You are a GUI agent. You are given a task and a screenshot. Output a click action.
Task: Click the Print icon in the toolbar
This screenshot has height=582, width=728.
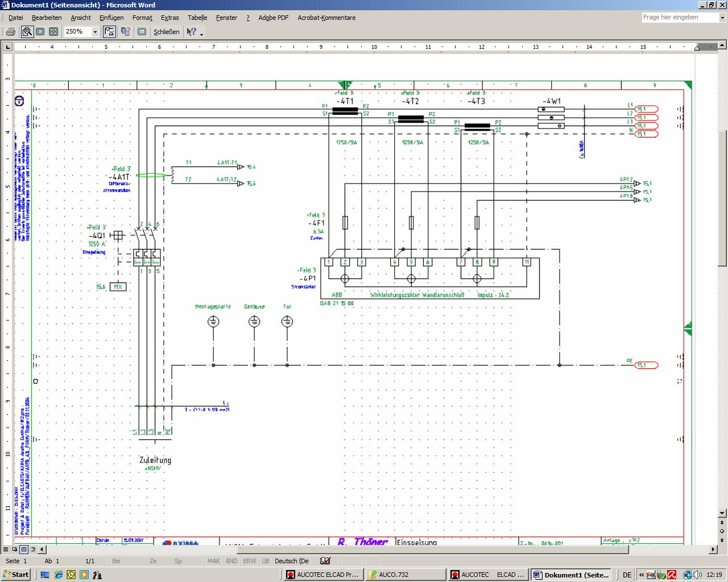click(10, 32)
